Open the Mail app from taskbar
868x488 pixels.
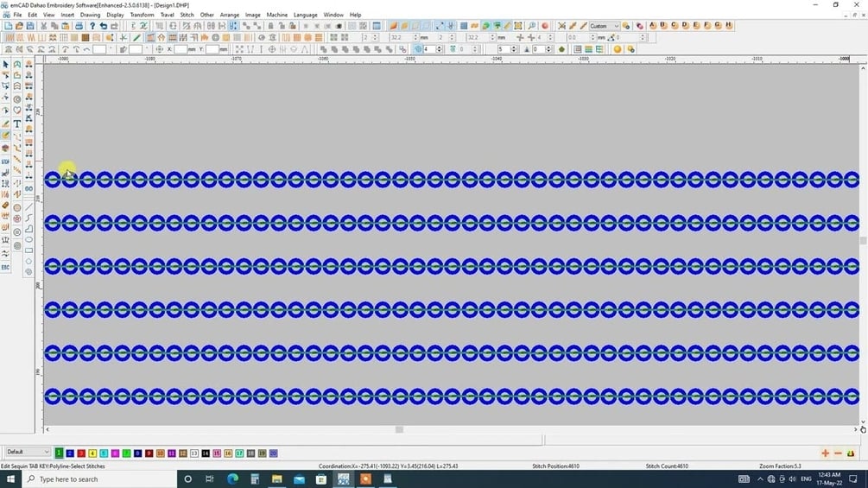(299, 478)
